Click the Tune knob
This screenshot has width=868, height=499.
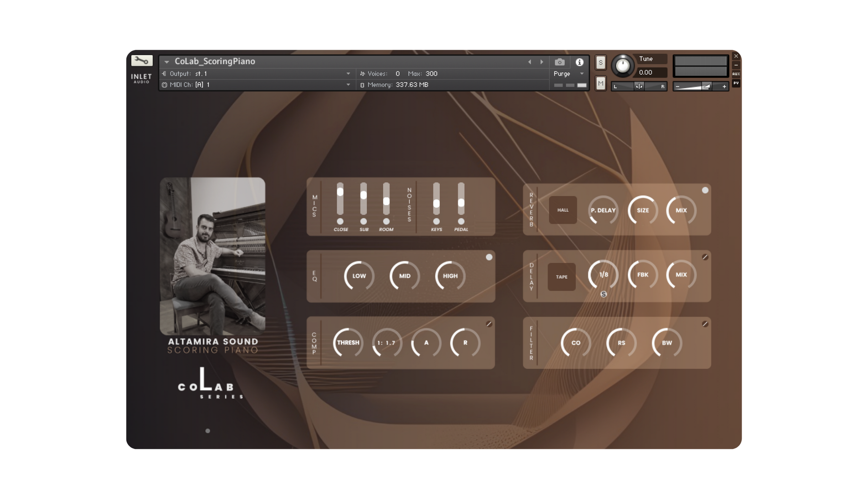623,65
